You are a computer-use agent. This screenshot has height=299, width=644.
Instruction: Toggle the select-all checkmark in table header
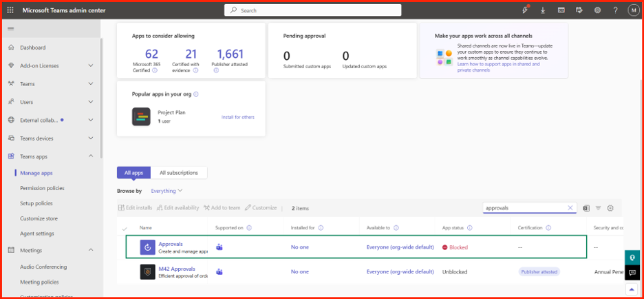[x=125, y=228]
